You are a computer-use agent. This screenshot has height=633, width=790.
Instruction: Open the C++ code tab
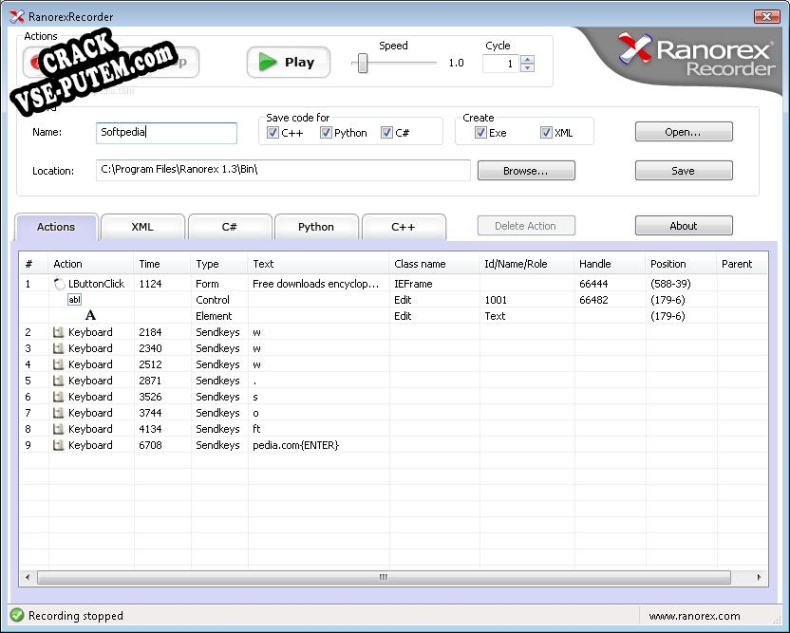pyautogui.click(x=404, y=227)
